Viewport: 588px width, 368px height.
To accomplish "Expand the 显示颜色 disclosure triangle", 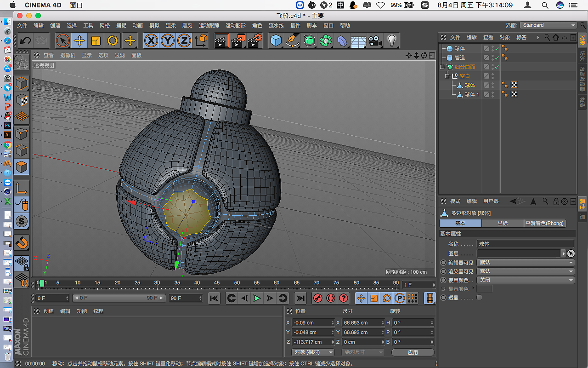I will point(473,288).
